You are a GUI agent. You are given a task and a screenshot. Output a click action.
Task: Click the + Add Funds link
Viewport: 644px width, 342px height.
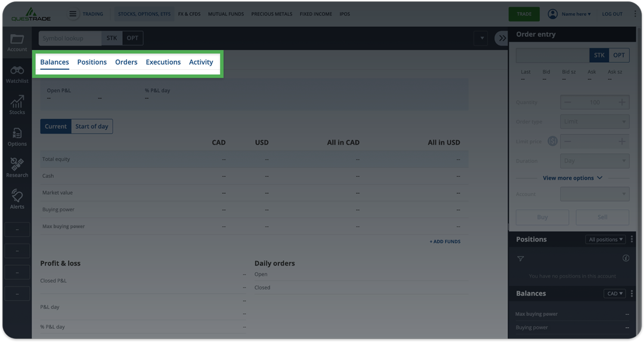point(445,242)
